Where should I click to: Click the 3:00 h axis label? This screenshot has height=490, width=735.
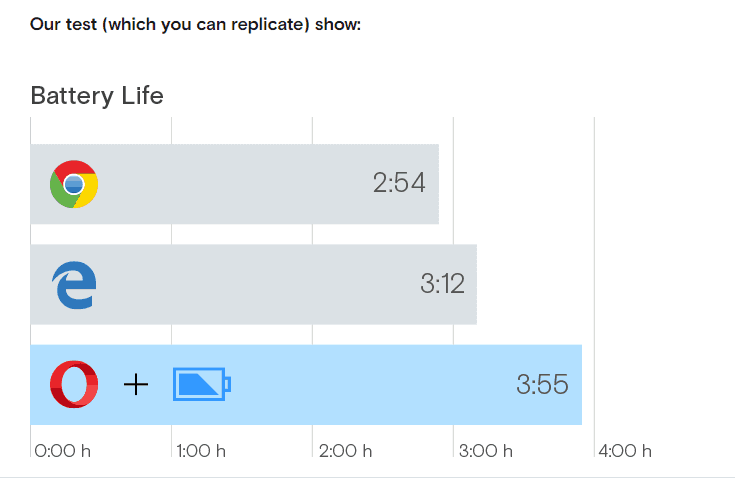point(486,451)
